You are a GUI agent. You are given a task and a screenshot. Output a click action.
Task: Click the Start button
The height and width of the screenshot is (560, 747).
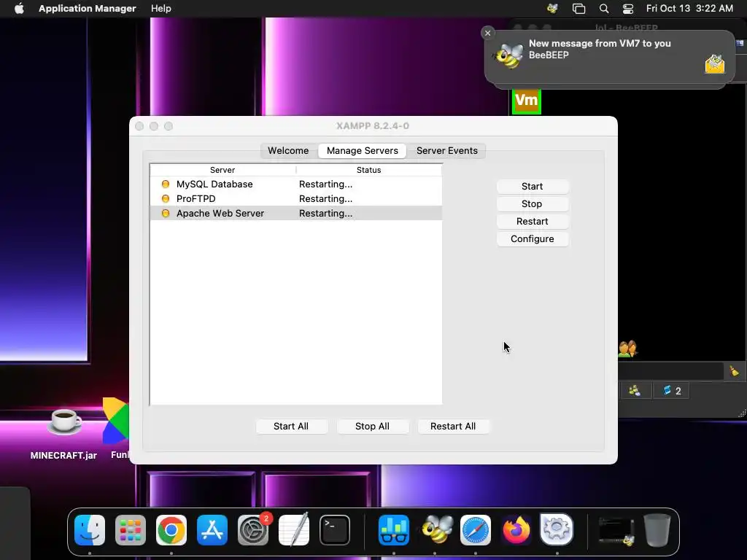tap(532, 186)
